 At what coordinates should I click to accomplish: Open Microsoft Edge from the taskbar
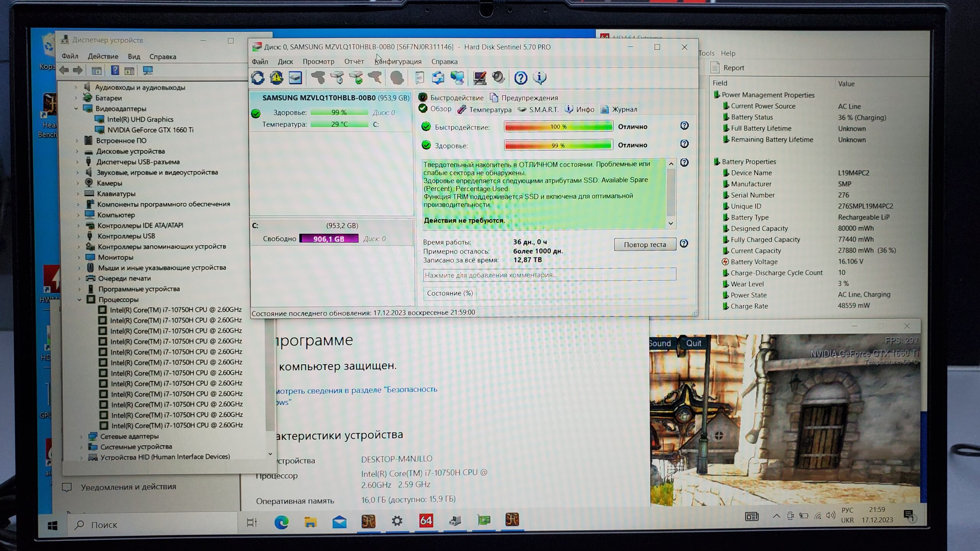coord(281,522)
